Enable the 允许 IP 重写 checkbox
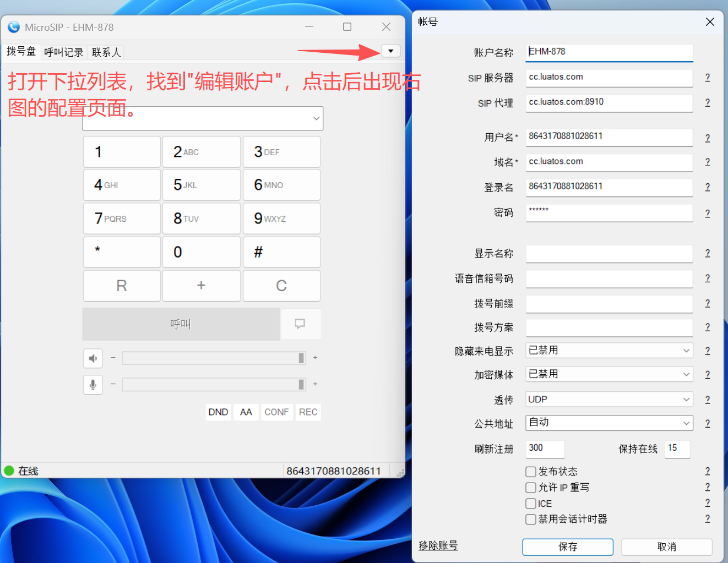Viewport: 728px width, 563px height. click(x=531, y=488)
